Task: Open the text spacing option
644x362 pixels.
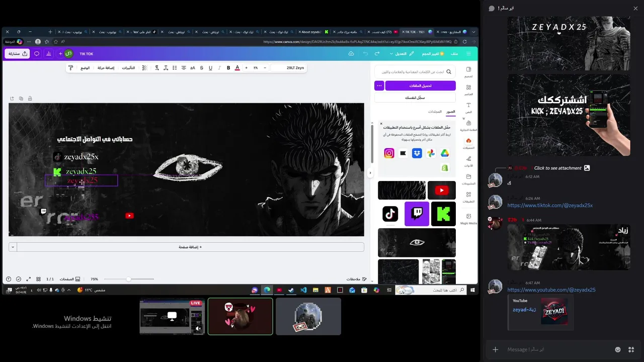Action: click(x=166, y=68)
